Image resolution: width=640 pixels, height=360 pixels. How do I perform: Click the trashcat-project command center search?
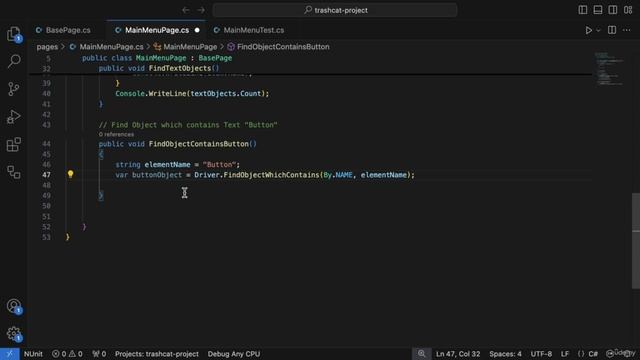pyautogui.click(x=335, y=10)
